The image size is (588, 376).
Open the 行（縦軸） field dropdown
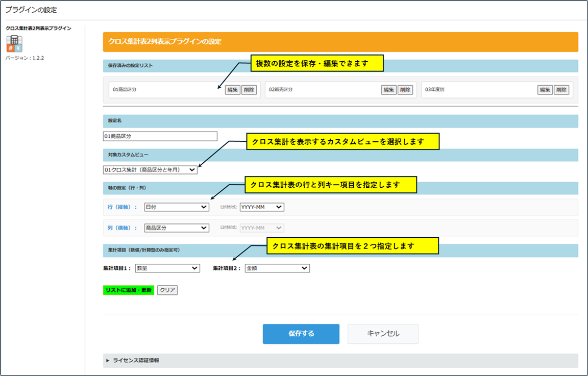177,207
